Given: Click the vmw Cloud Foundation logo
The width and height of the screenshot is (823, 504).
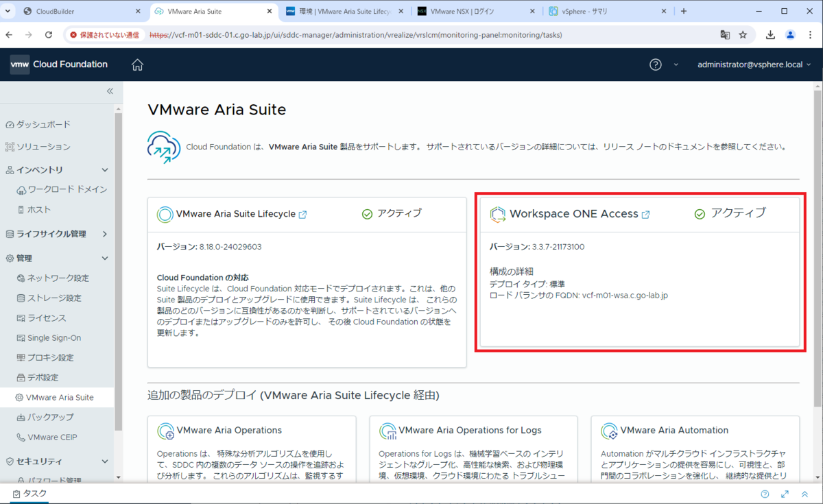Looking at the screenshot, I should [59, 64].
